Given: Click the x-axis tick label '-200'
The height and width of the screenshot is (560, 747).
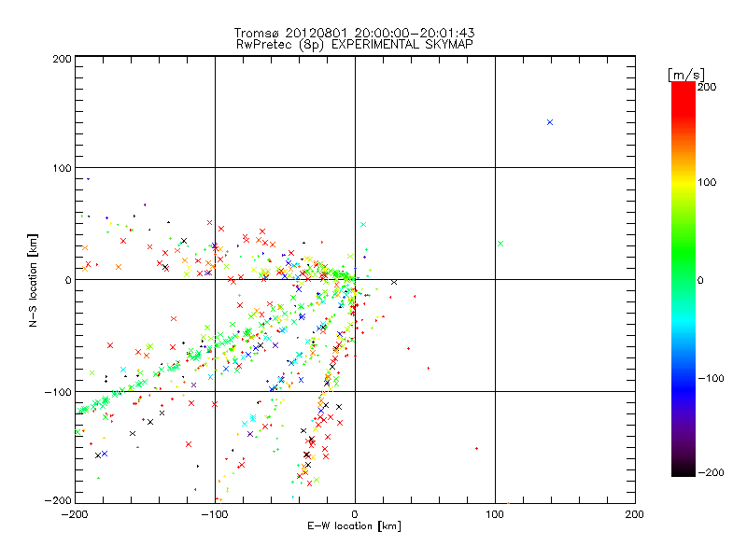Looking at the screenshot, I should [75, 514].
